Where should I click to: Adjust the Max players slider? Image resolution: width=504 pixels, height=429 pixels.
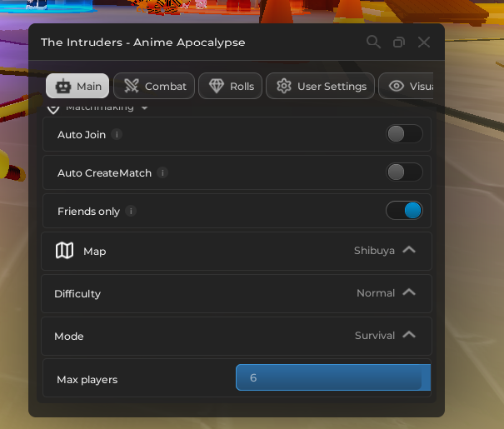tap(333, 377)
